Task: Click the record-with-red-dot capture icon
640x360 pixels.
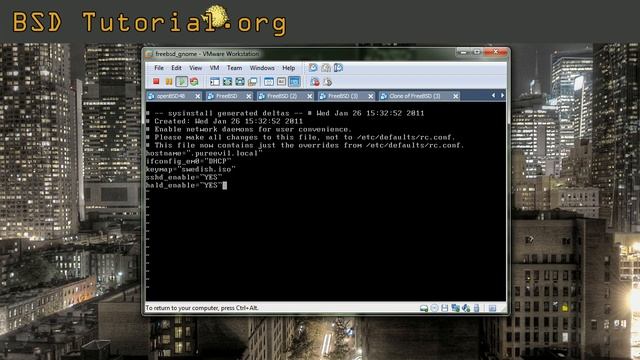Action: [315, 82]
